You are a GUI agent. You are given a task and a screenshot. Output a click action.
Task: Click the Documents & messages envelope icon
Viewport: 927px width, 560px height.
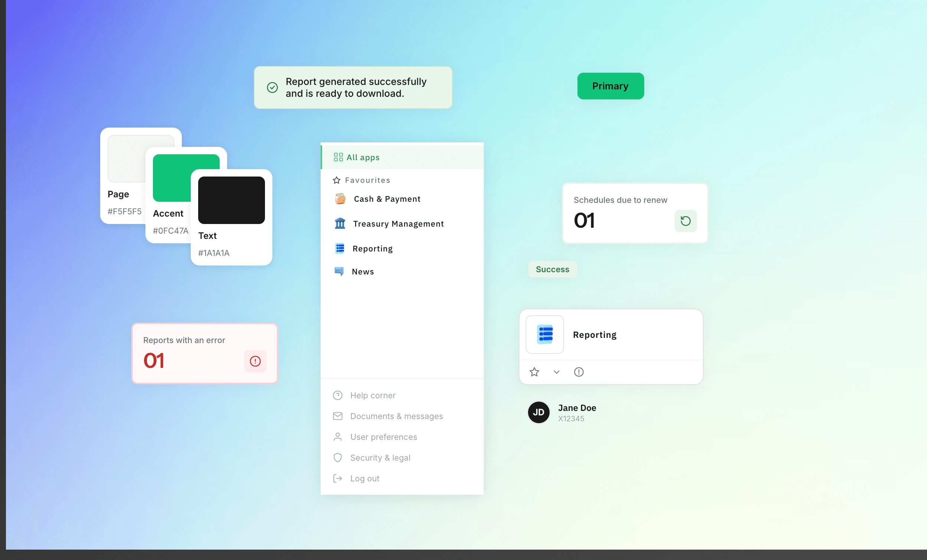coord(337,416)
